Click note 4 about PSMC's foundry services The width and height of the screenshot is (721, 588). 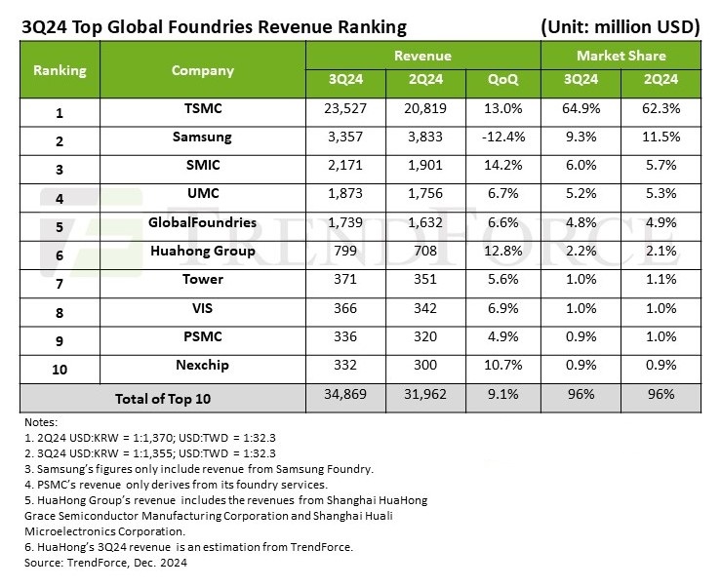click(177, 485)
